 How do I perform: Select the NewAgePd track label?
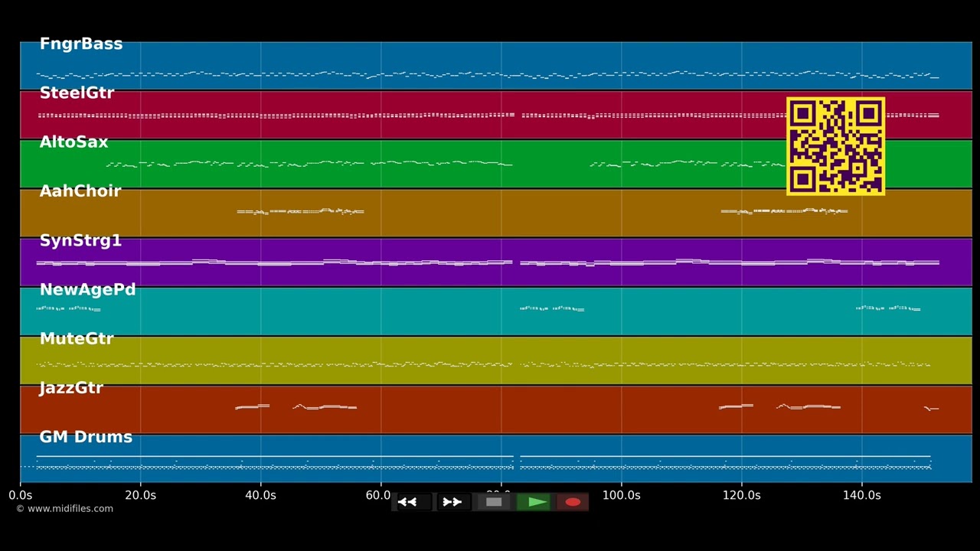pyautogui.click(x=87, y=289)
